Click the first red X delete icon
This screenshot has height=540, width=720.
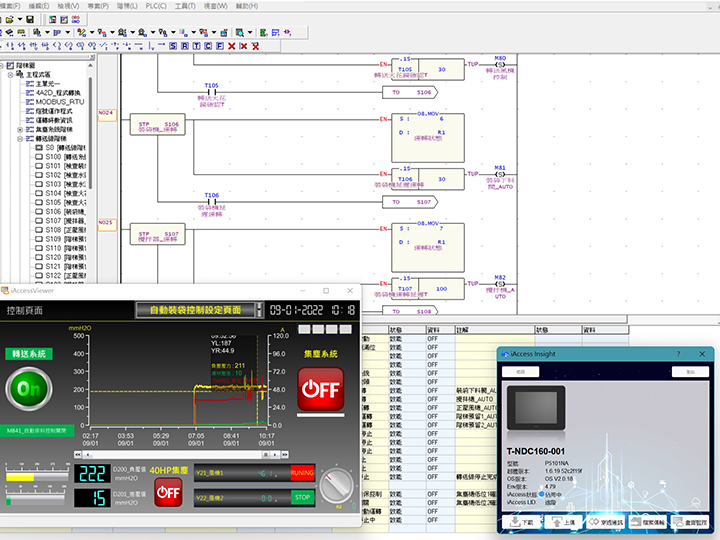tap(232, 46)
